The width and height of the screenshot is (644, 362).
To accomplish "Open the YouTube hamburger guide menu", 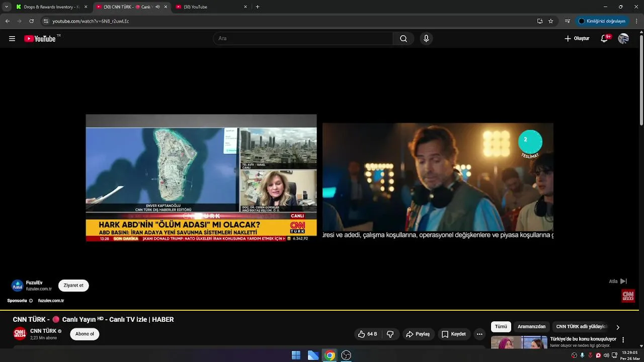I will (x=12, y=39).
